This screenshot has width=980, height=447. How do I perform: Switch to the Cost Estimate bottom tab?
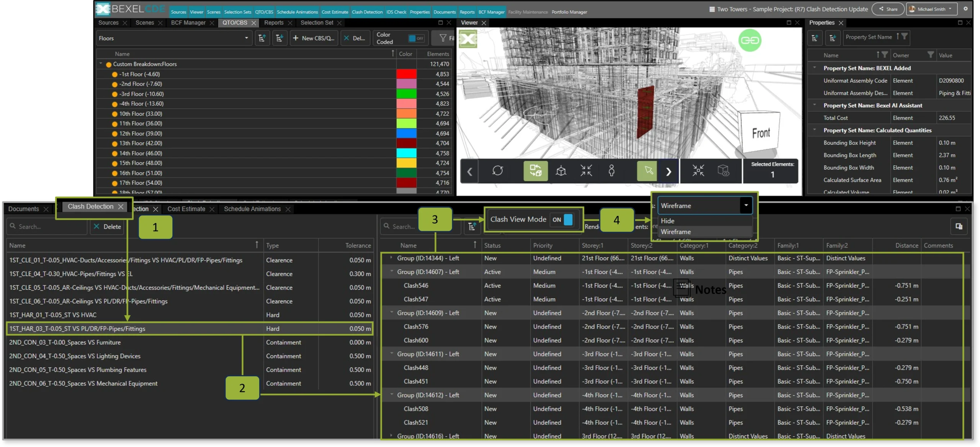pyautogui.click(x=186, y=209)
